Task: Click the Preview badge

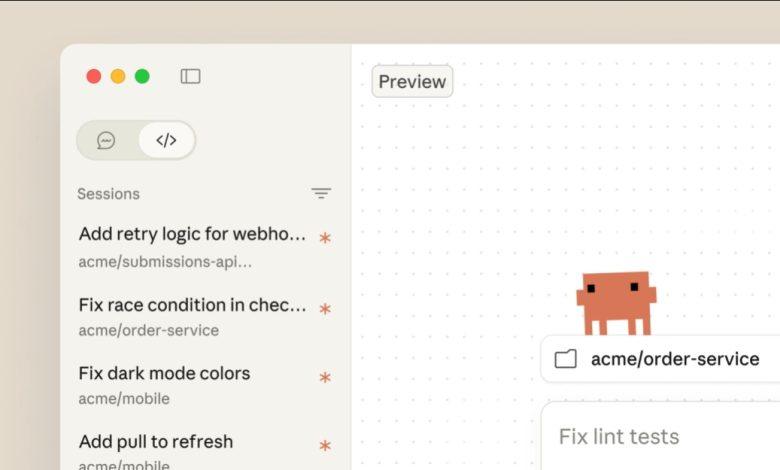Action: [x=412, y=82]
